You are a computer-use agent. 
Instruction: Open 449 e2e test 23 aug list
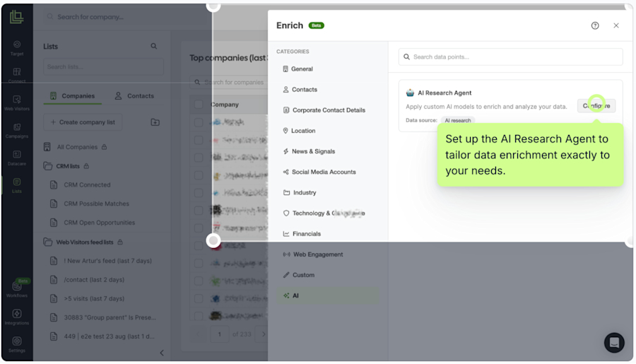(102, 336)
